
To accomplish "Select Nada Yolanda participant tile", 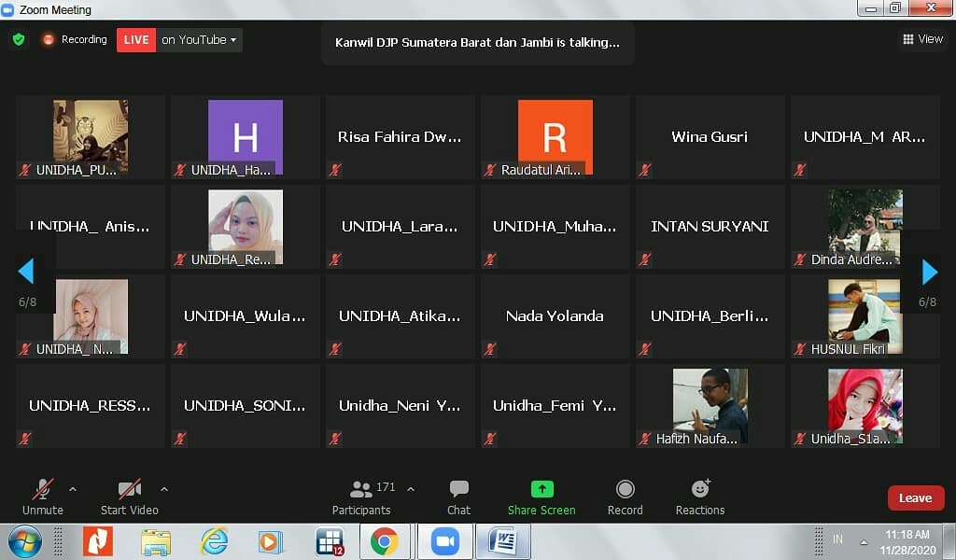I will [555, 316].
